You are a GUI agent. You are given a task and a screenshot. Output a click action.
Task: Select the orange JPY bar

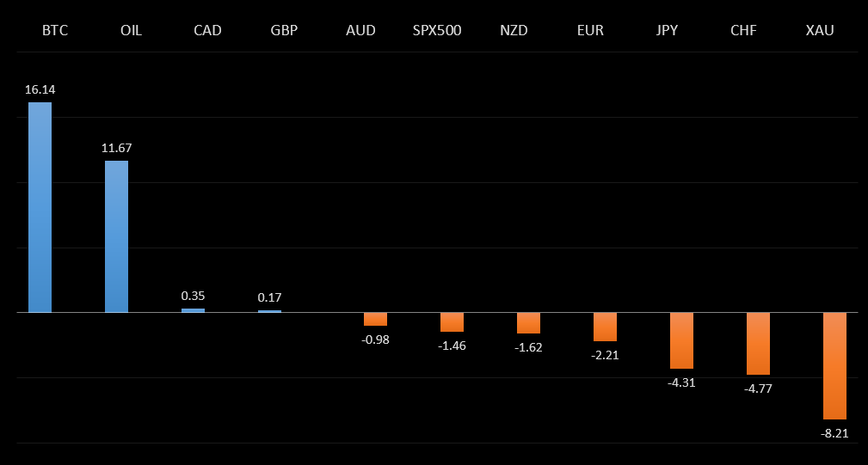coord(681,340)
